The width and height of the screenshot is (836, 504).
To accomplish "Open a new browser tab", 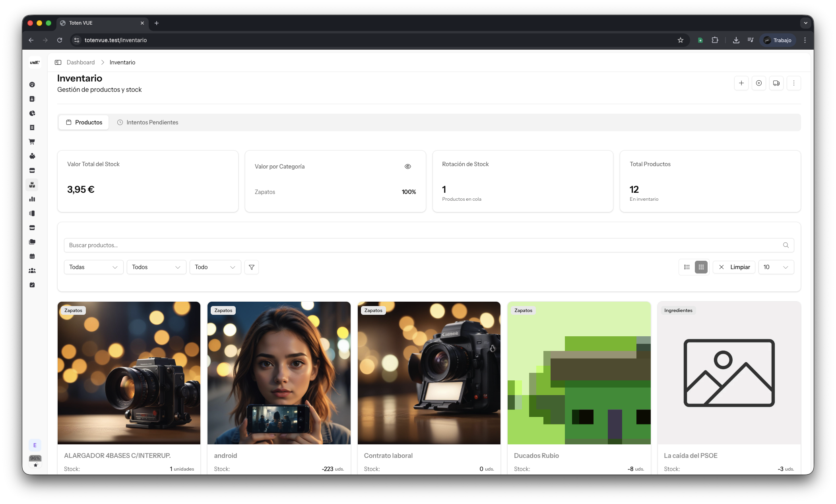I will (157, 23).
